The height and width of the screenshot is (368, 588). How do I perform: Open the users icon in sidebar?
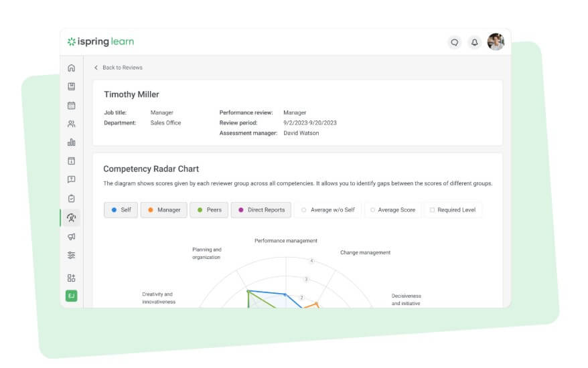pos(71,124)
